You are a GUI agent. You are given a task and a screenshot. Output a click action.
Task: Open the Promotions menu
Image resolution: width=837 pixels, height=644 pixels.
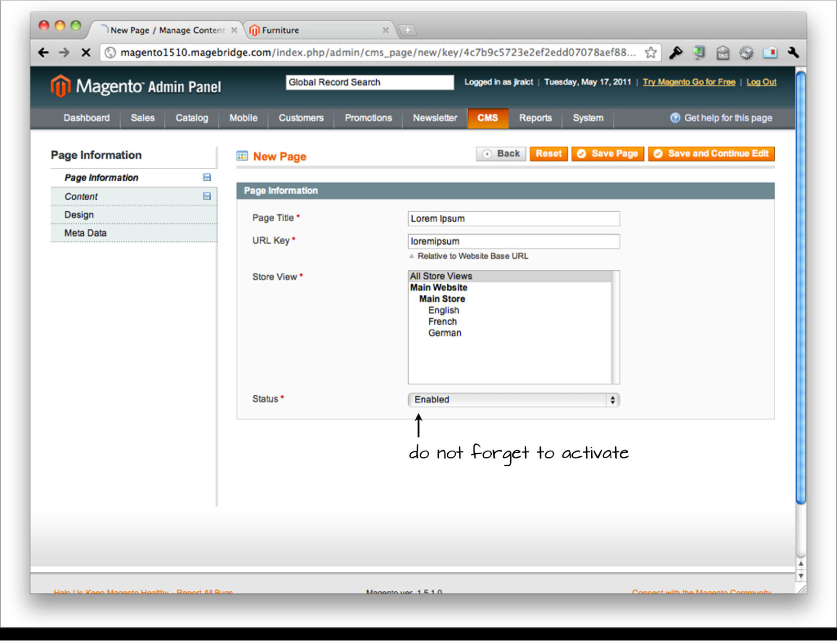(368, 118)
